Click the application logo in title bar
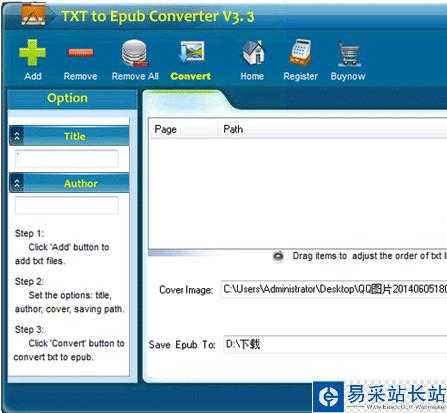Viewport: 447px width, 413px height. pos(33,14)
